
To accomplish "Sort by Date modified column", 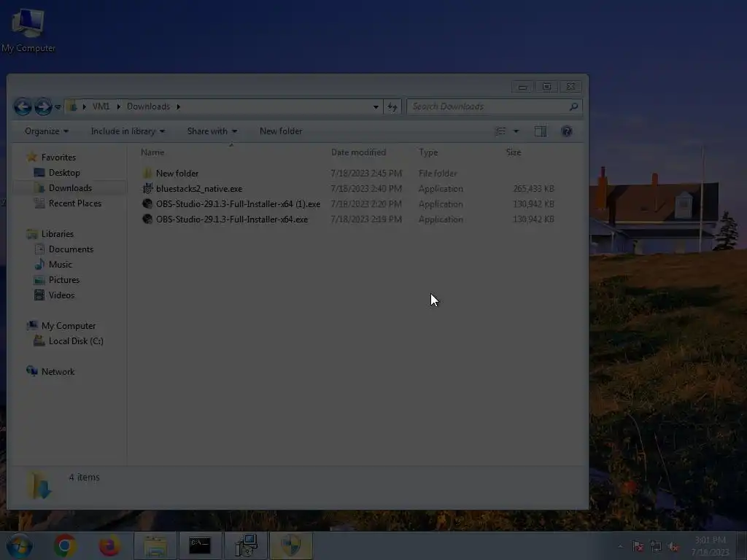I will click(x=358, y=152).
